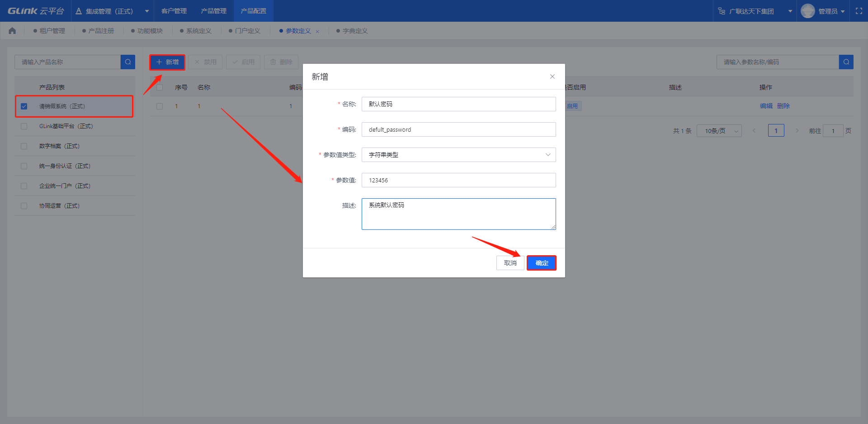The image size is (868, 424).
Task: Open 产品配置 menu
Action: [254, 11]
